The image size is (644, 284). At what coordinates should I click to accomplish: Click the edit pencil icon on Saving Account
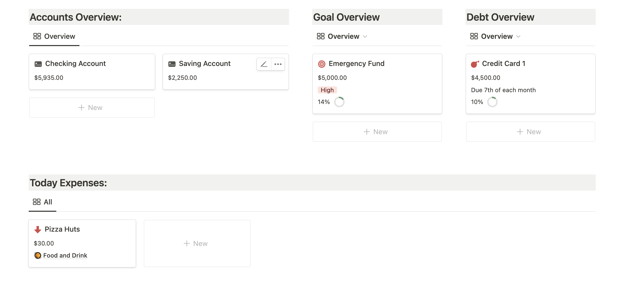(264, 64)
